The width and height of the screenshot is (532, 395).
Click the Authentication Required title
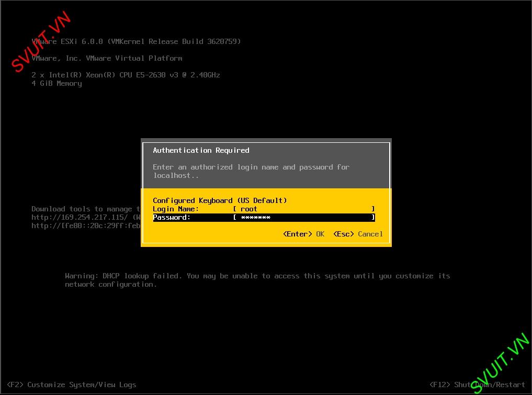[201, 150]
